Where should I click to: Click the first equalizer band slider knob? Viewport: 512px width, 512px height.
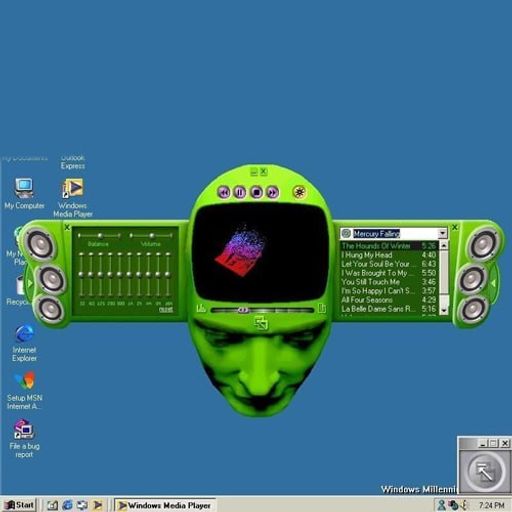81,274
